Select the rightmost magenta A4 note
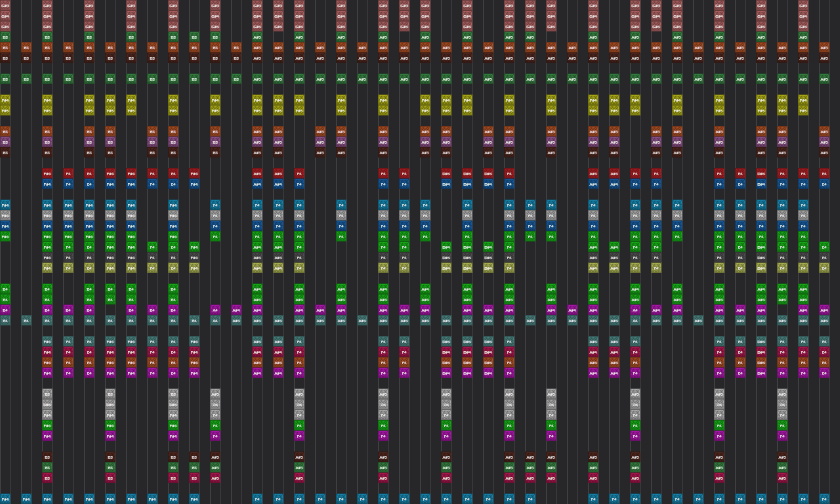 point(635,310)
